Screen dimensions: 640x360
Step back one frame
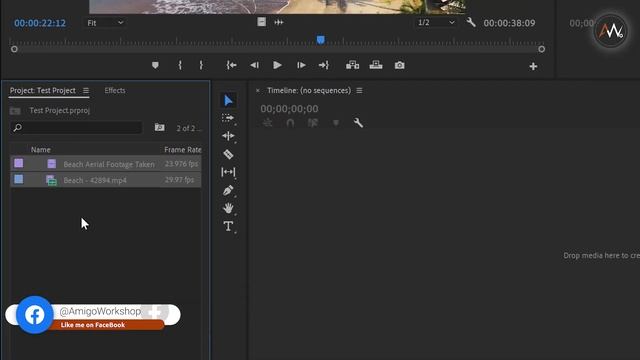pos(254,65)
